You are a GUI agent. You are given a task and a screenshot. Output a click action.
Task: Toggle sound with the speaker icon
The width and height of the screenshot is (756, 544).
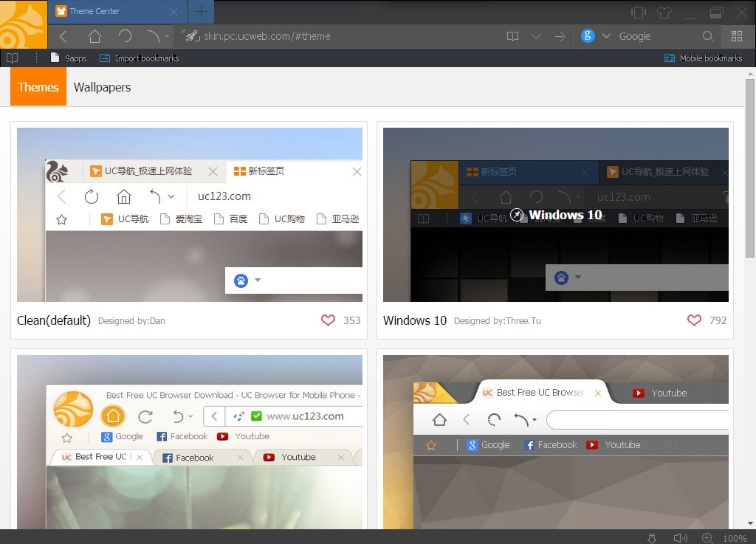point(680,538)
